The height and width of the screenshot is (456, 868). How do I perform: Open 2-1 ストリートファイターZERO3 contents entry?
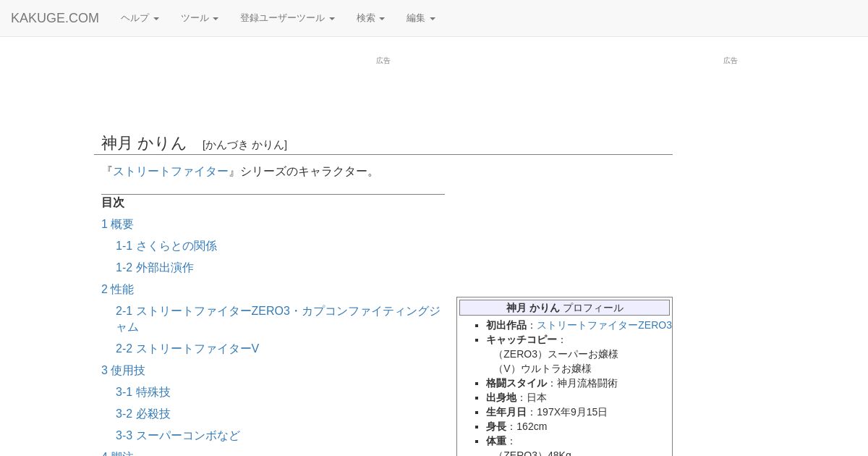pyautogui.click(x=278, y=319)
